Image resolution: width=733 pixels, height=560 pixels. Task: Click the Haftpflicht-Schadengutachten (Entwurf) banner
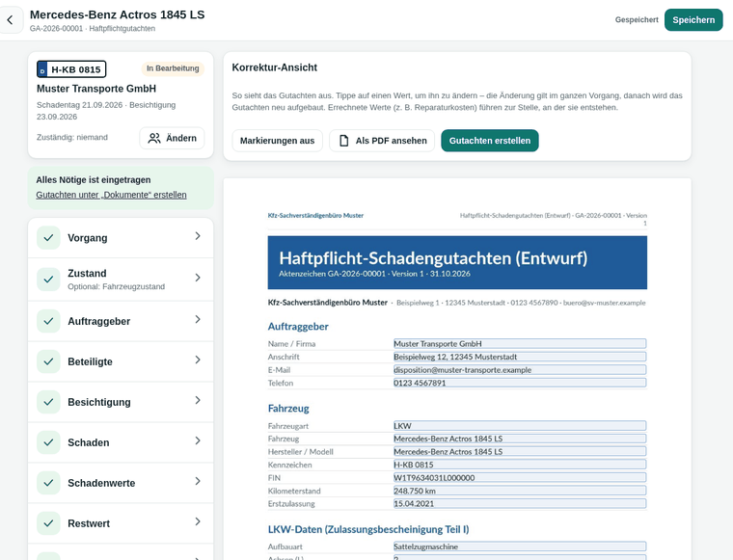point(457,262)
